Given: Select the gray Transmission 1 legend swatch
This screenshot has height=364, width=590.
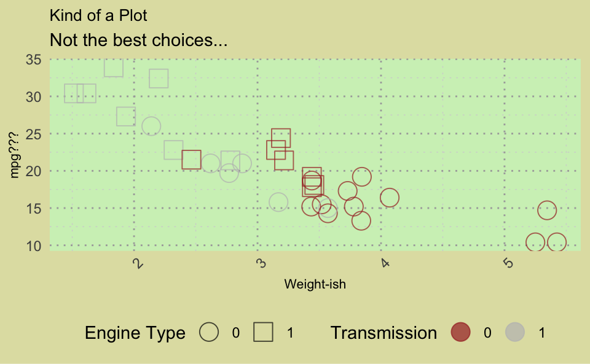Looking at the screenshot, I should coord(514,332).
